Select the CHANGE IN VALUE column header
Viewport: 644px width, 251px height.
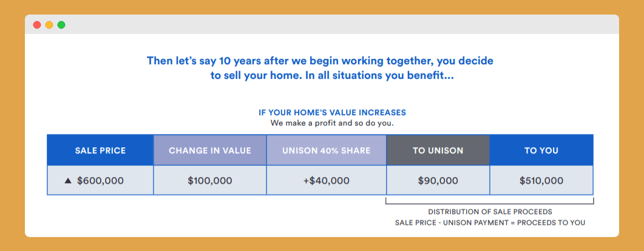click(x=210, y=150)
